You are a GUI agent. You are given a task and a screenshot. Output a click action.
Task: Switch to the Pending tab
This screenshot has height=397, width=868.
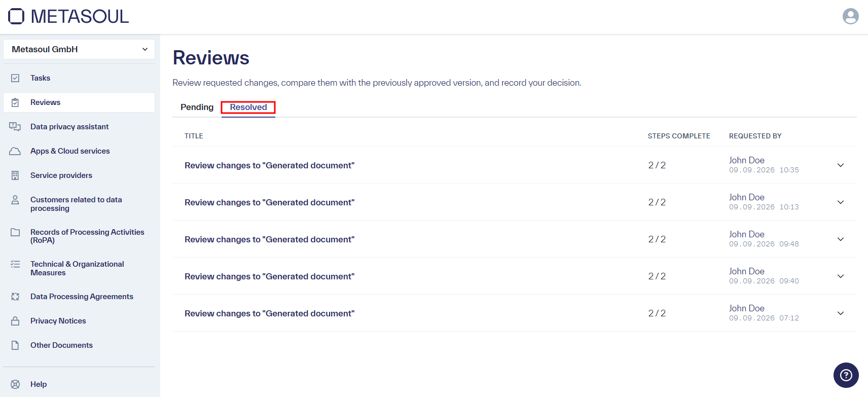197,107
